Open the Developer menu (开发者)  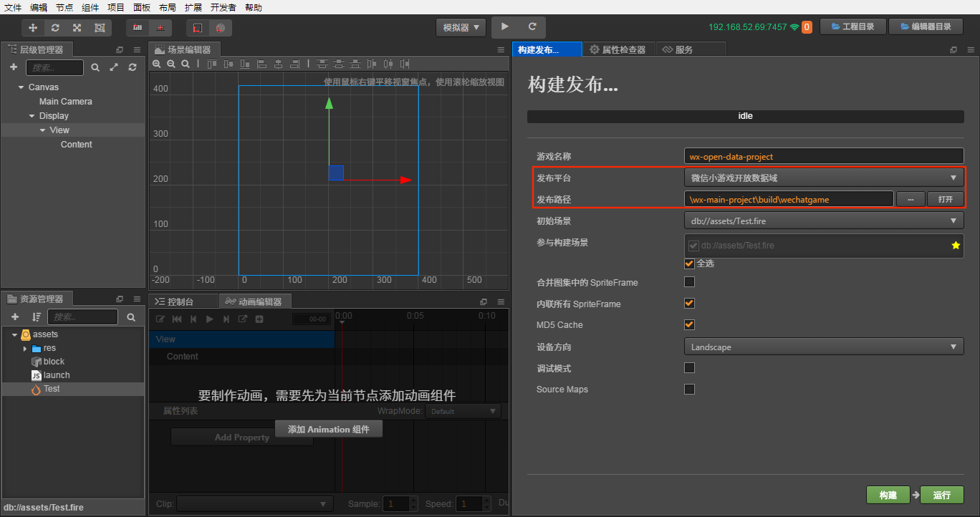click(224, 7)
